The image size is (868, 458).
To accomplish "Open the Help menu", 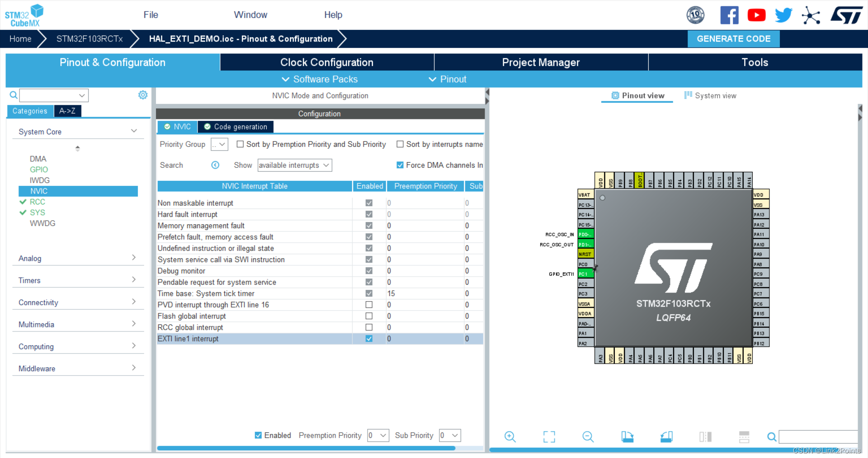I will pyautogui.click(x=333, y=15).
